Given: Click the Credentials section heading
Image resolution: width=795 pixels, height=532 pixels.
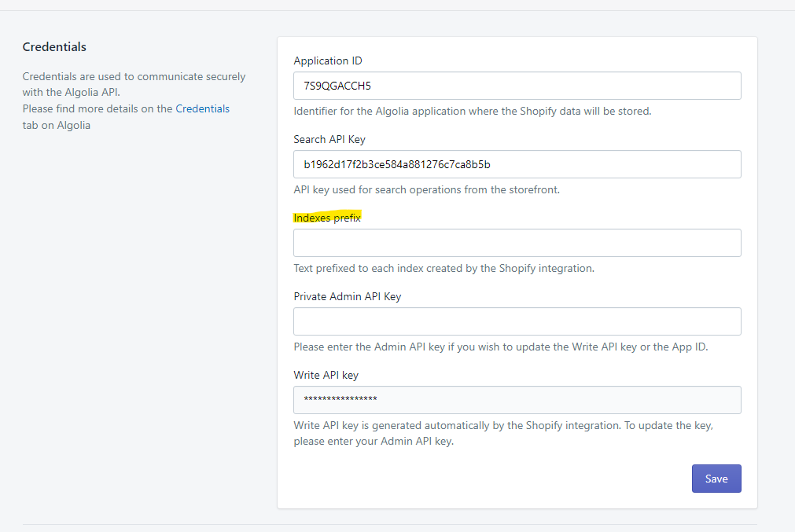Looking at the screenshot, I should click(x=54, y=46).
